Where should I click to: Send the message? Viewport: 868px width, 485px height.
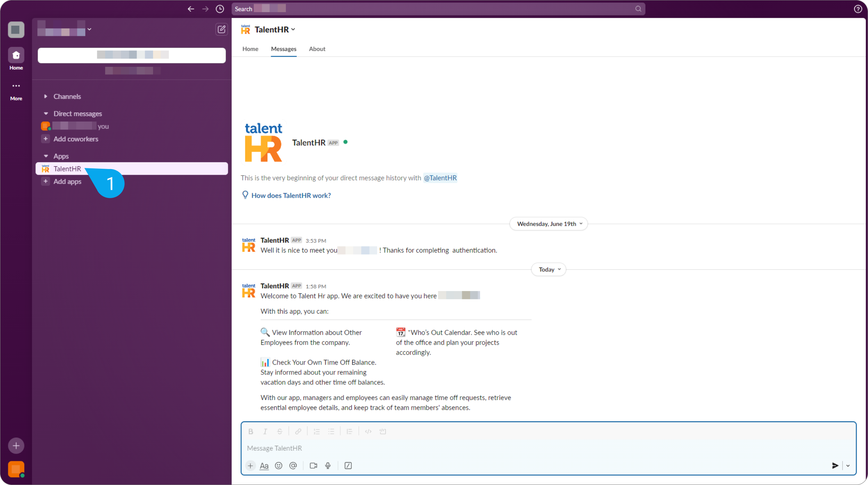tap(835, 466)
